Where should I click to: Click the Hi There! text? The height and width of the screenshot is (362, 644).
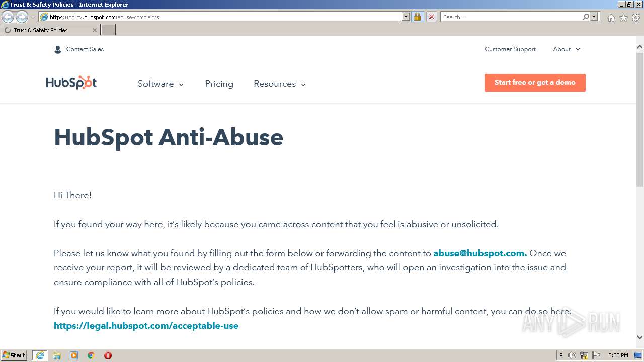coord(72,195)
